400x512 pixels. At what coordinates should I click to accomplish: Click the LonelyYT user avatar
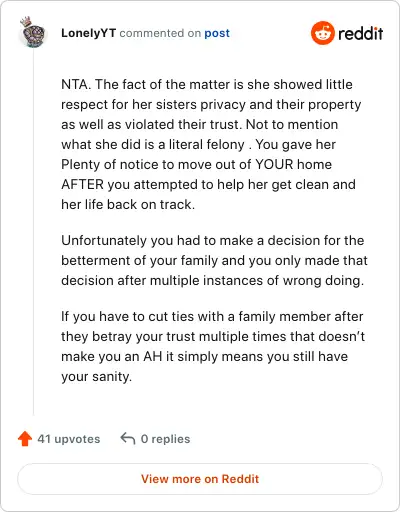pos(33,33)
